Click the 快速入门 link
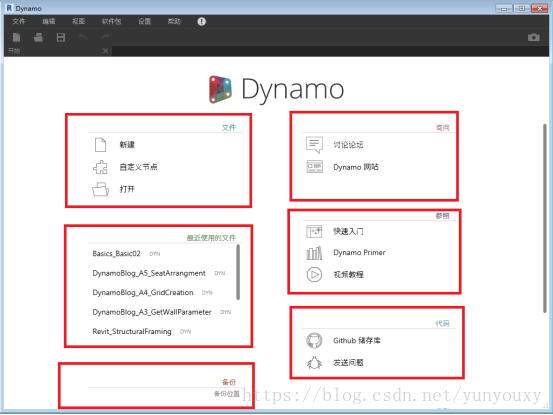This screenshot has width=553, height=415. (x=348, y=231)
